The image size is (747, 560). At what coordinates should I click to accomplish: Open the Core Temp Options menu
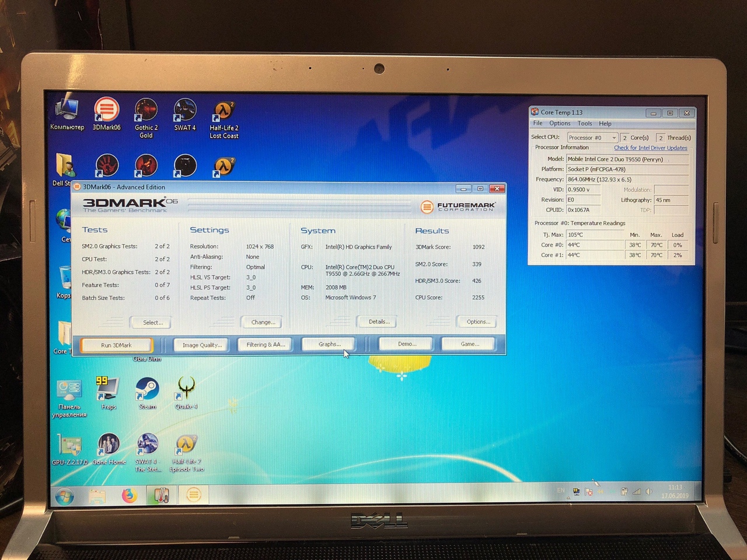(560, 123)
